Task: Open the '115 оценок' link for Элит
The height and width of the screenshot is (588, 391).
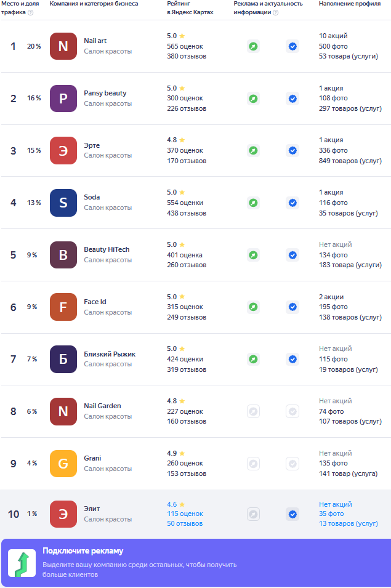Action: [x=185, y=513]
